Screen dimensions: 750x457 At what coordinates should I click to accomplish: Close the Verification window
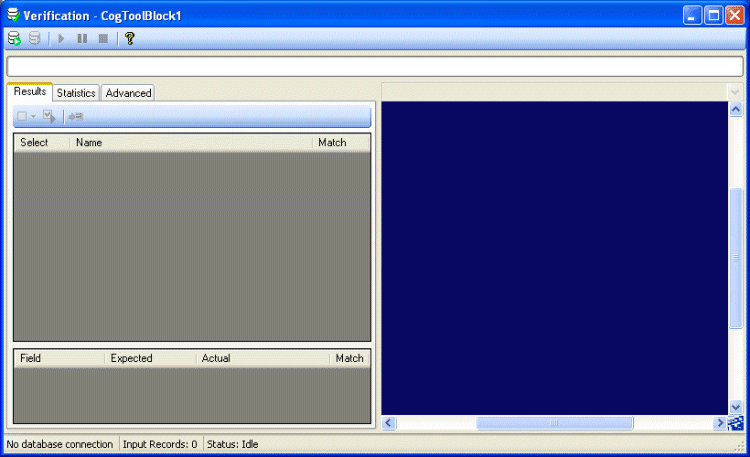[735, 15]
